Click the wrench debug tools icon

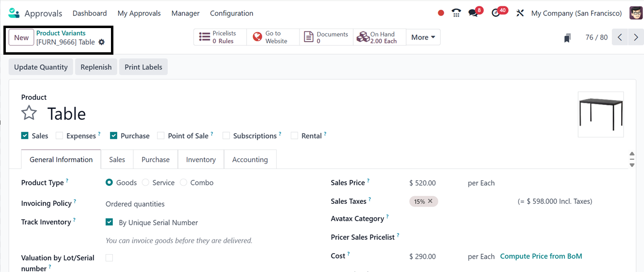click(520, 13)
